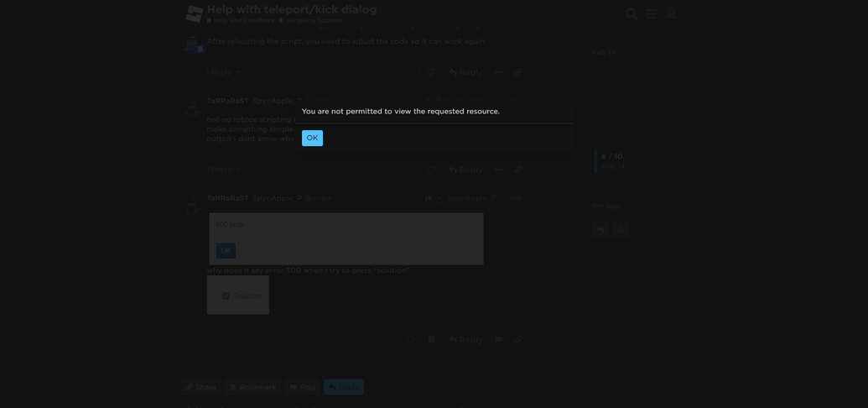This screenshot has height=408, width=868.
Task: Click the Share button below the topic
Action: pyautogui.click(x=200, y=387)
